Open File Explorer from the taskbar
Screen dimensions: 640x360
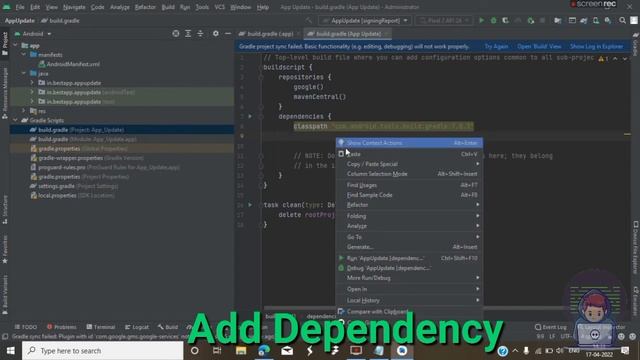pos(241,351)
